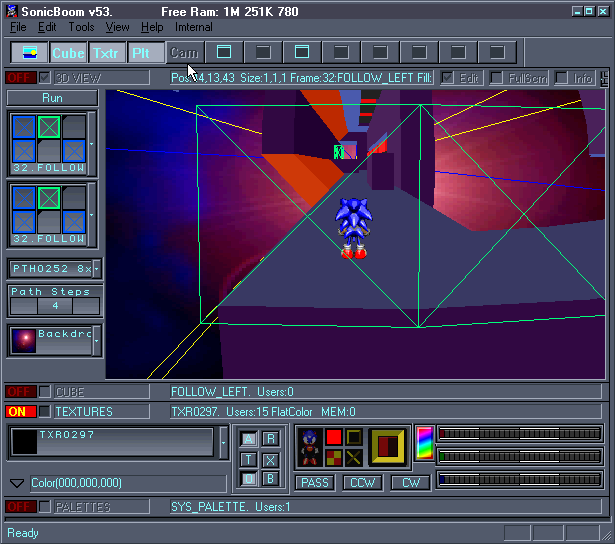Select the solid red texture tile
Screen dimensions: 615x544
point(334,437)
